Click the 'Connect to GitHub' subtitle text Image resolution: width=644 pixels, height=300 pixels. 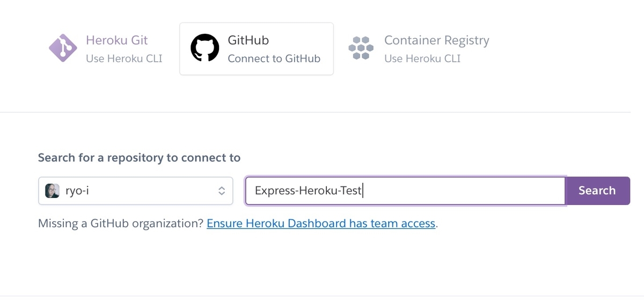tap(274, 58)
